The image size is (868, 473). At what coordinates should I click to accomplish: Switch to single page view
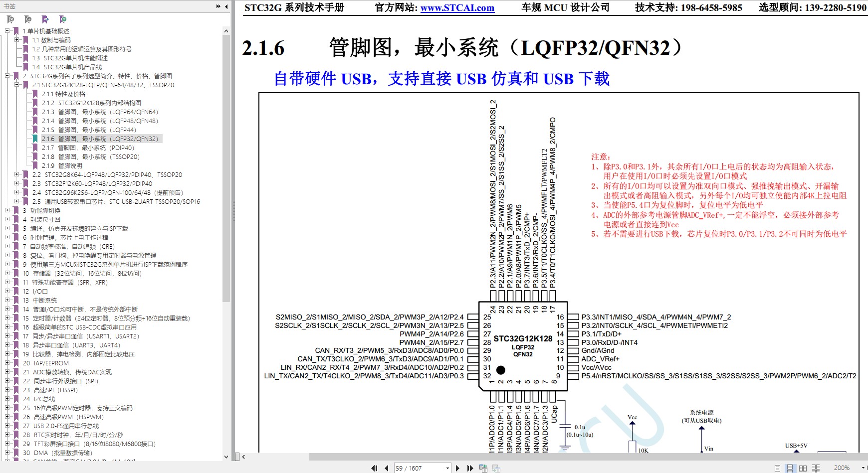click(778, 468)
